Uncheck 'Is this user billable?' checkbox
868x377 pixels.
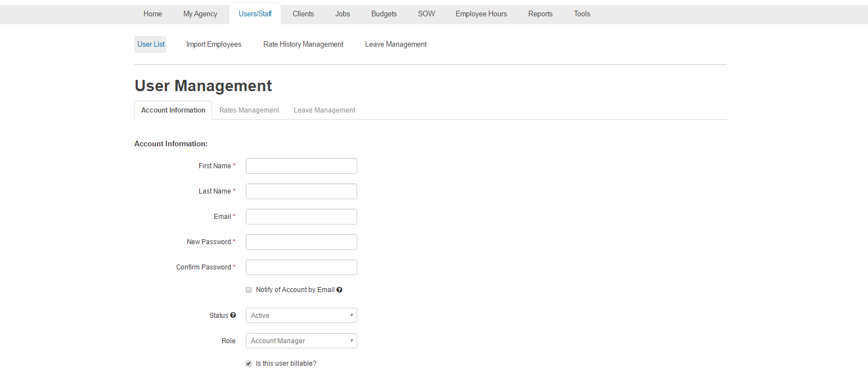(x=249, y=363)
